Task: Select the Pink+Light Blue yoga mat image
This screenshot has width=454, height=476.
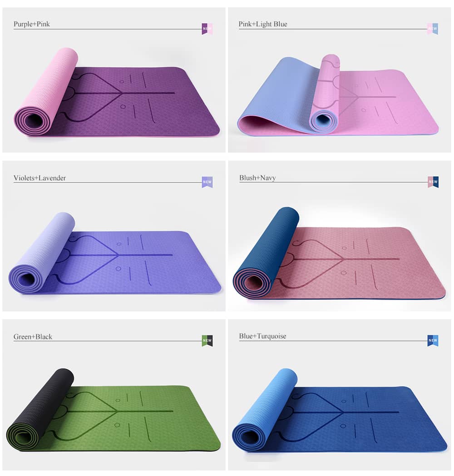Action: [x=338, y=95]
